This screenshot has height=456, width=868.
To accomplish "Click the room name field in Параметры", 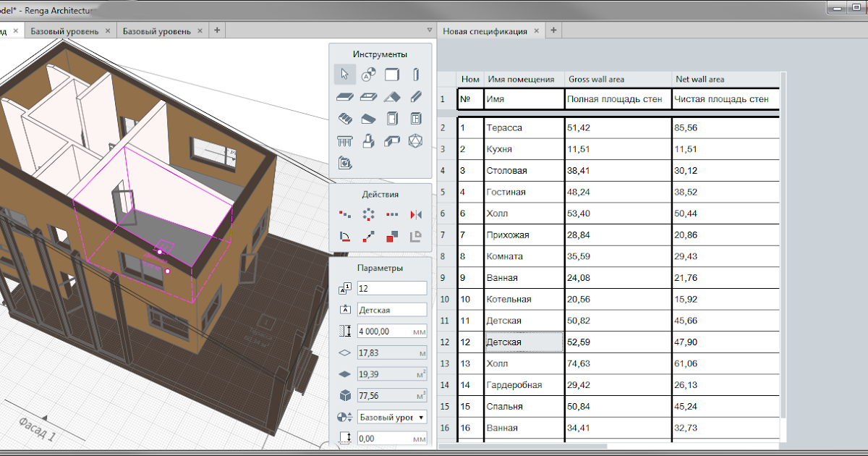I will point(391,310).
